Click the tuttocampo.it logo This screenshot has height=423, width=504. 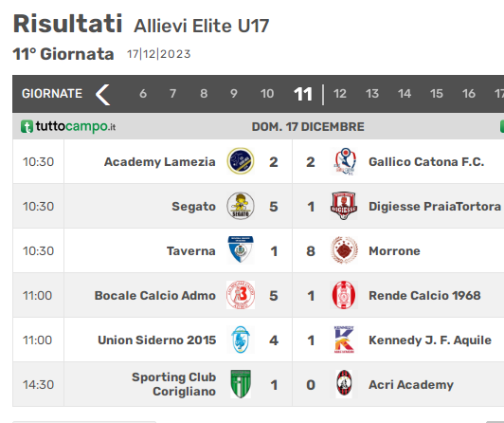click(x=68, y=126)
